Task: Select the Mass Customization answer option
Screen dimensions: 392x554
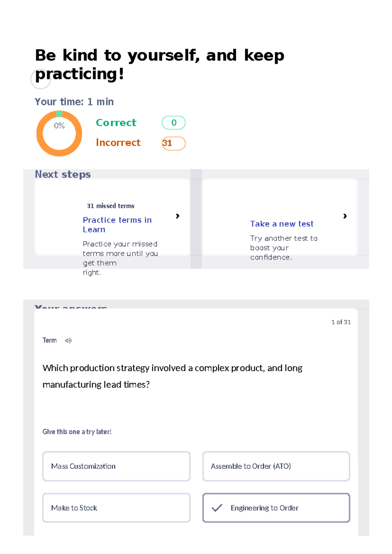Action: coord(116,466)
